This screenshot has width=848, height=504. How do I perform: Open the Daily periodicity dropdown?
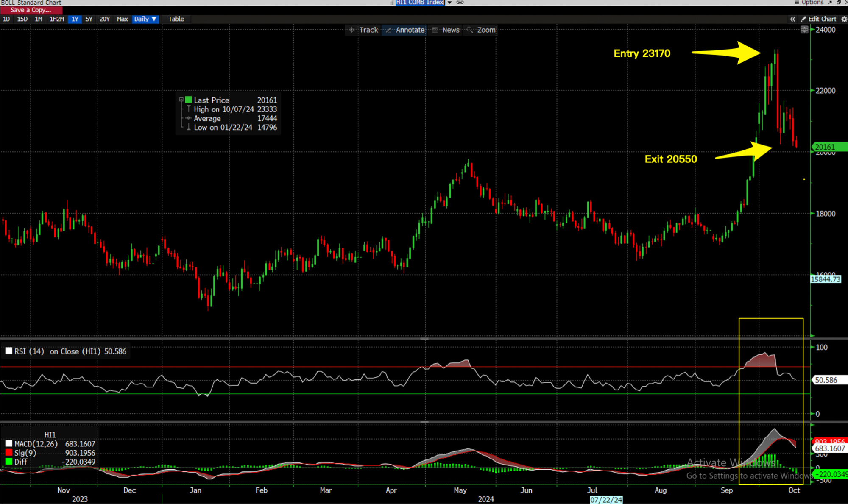point(145,19)
